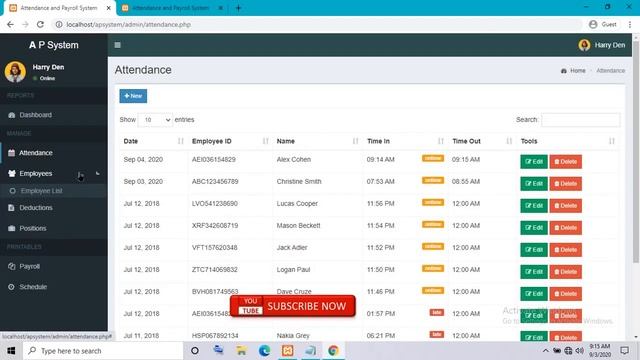Delete Mason Beckett's attendance record

point(566,228)
